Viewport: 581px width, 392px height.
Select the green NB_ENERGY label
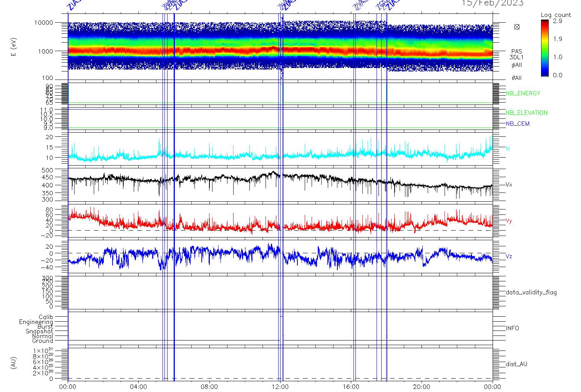(523, 93)
